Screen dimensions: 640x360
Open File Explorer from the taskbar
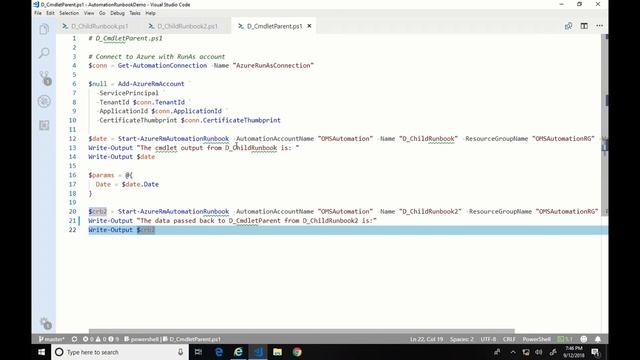pos(278,352)
